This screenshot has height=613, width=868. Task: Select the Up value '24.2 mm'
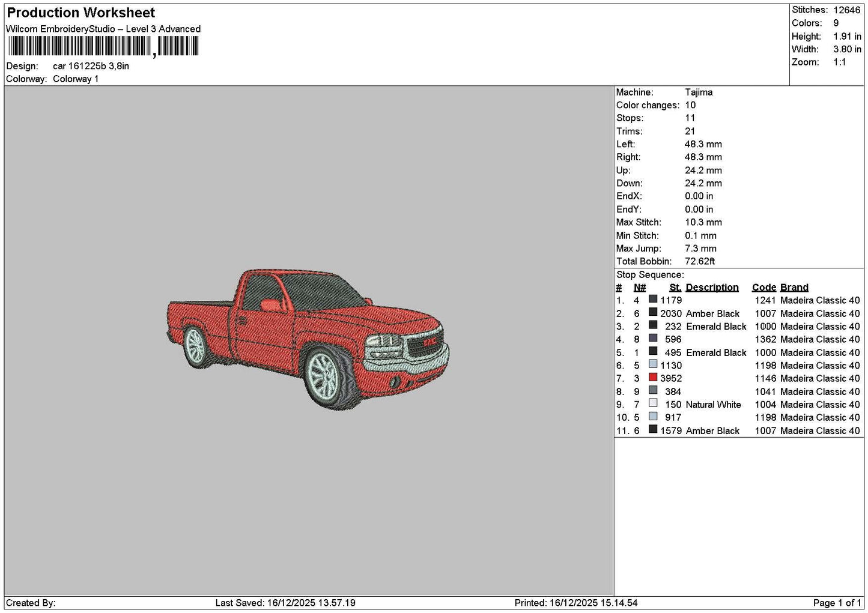703,171
